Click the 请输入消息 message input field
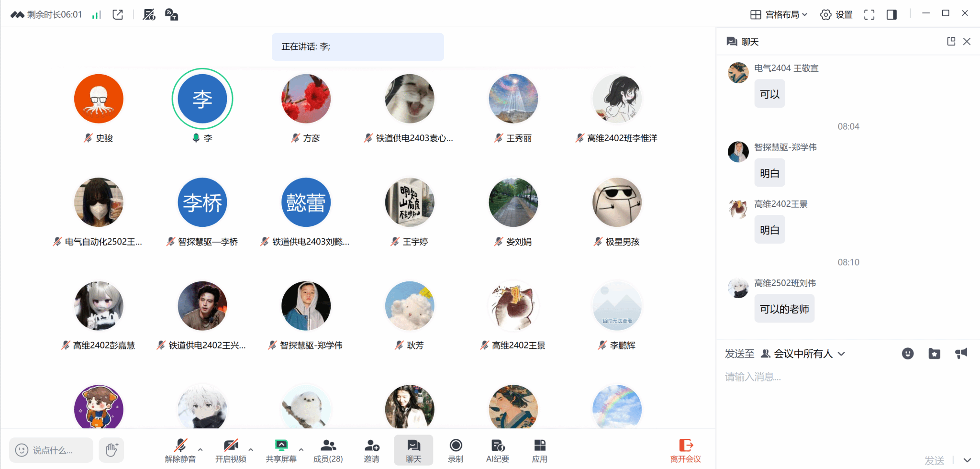This screenshot has width=980, height=469. 847,407
